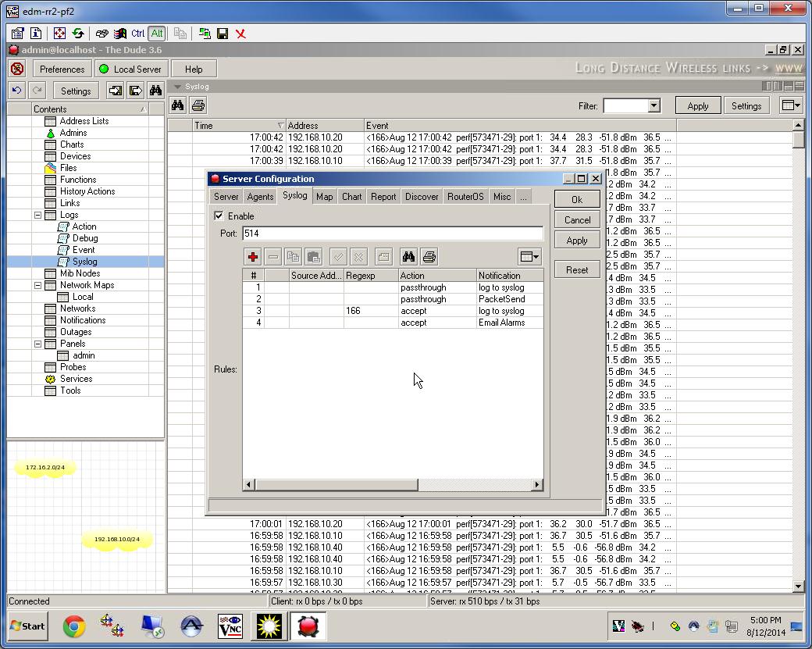Screen dimensions: 812x649
Task: Open Chrome from the Windows taskbar
Action: [74, 626]
